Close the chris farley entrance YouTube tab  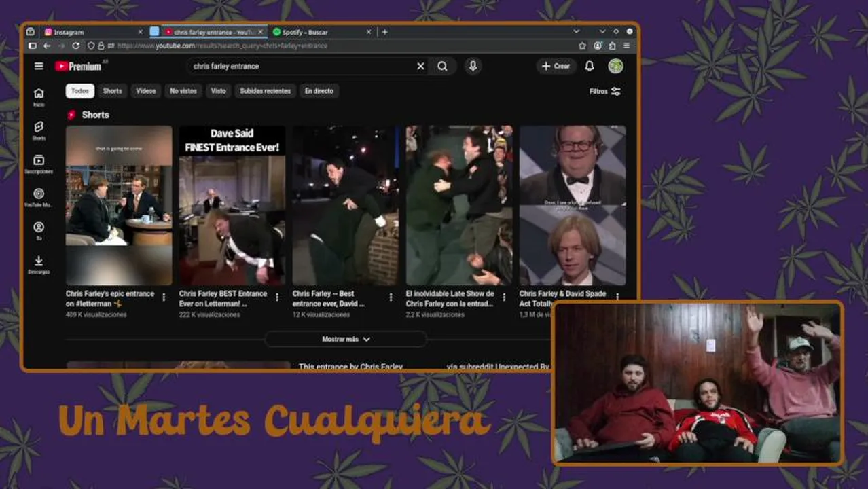[260, 32]
